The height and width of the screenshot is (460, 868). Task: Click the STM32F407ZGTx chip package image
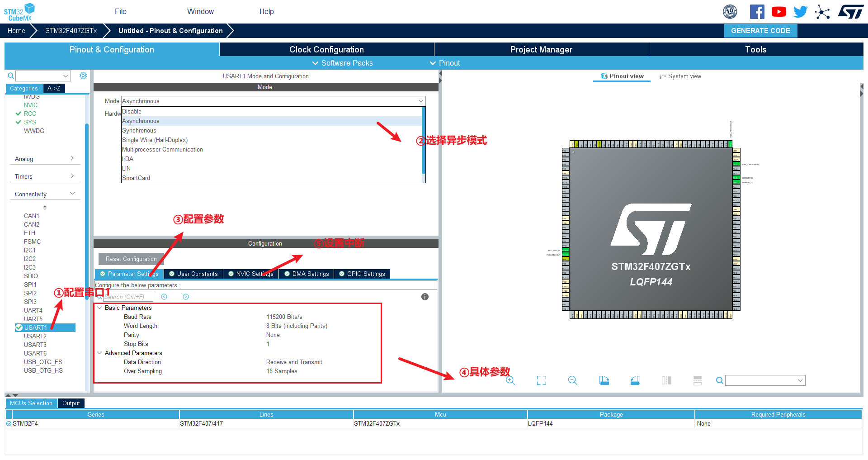tap(651, 229)
